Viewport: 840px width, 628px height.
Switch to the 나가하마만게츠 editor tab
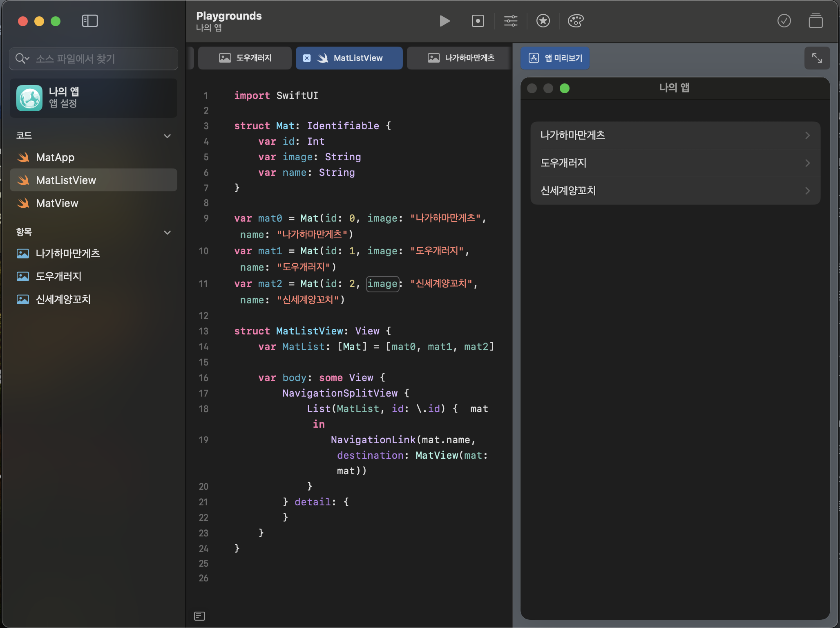pos(461,58)
